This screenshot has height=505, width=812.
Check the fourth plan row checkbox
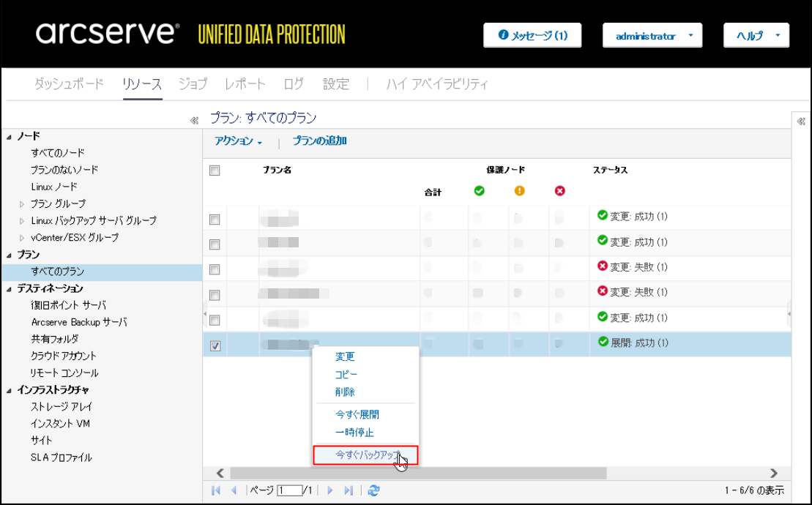click(215, 295)
